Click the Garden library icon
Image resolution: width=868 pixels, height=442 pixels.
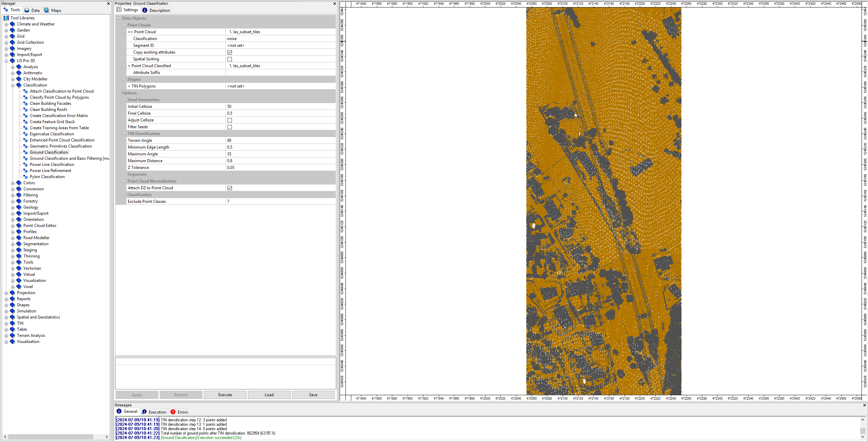click(13, 30)
